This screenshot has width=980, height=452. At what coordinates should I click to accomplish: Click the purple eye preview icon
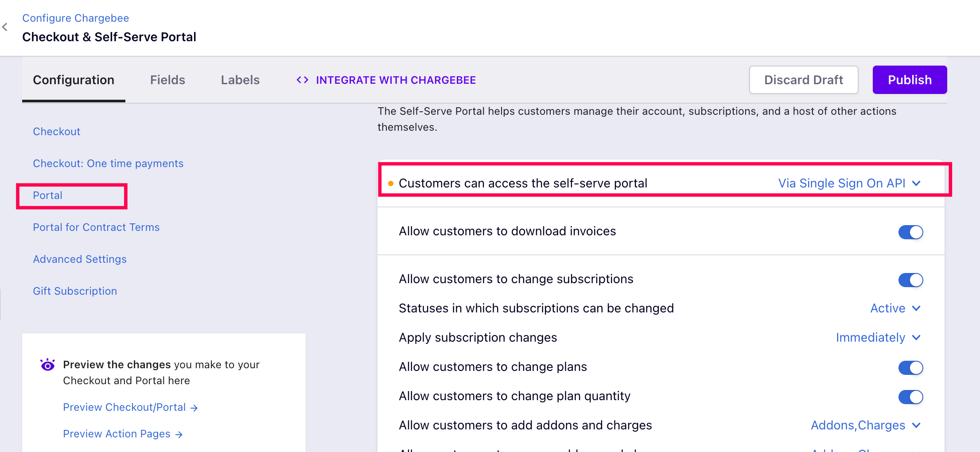click(x=47, y=365)
